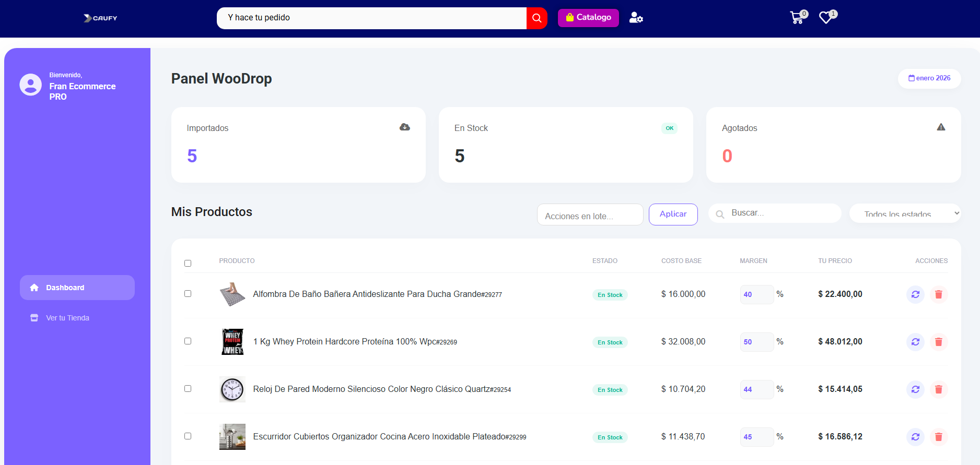The width and height of the screenshot is (980, 465).
Task: Delete the Alfombra De Baño product
Action: click(938, 294)
